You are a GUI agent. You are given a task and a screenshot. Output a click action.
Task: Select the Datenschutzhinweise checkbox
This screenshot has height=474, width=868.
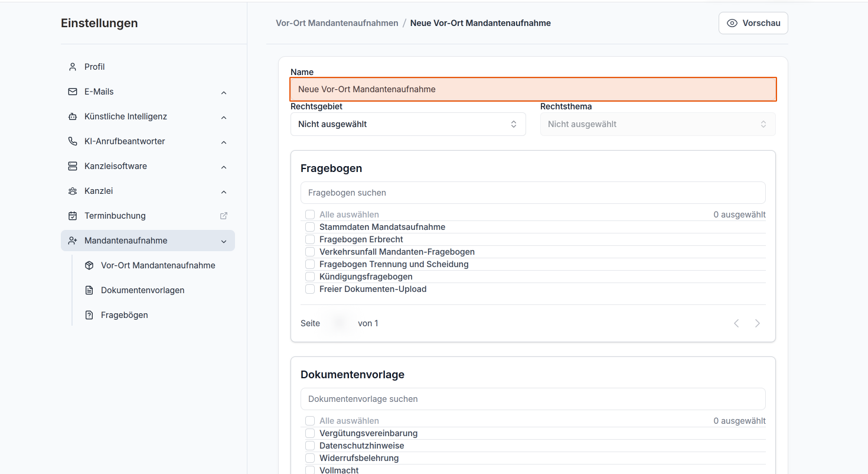click(310, 446)
